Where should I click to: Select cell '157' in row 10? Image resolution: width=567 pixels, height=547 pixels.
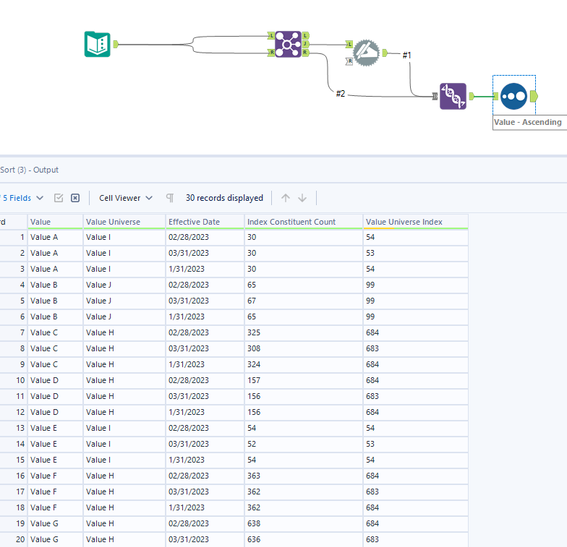point(304,380)
